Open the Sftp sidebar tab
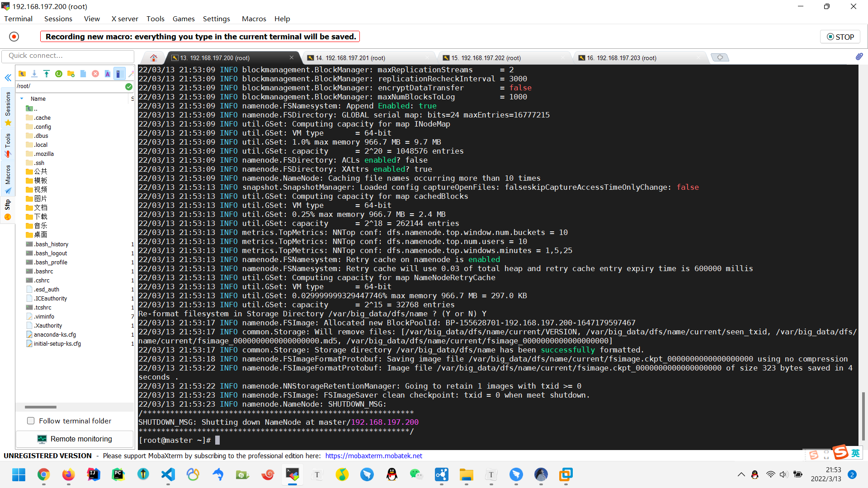Screen dimensions: 868x488 point(8,210)
